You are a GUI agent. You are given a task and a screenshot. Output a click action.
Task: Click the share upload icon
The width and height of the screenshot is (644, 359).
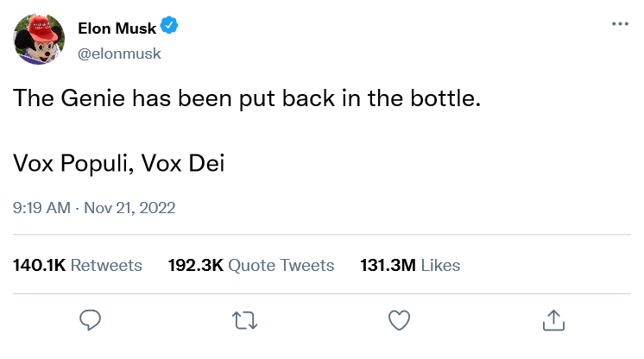coord(552,319)
